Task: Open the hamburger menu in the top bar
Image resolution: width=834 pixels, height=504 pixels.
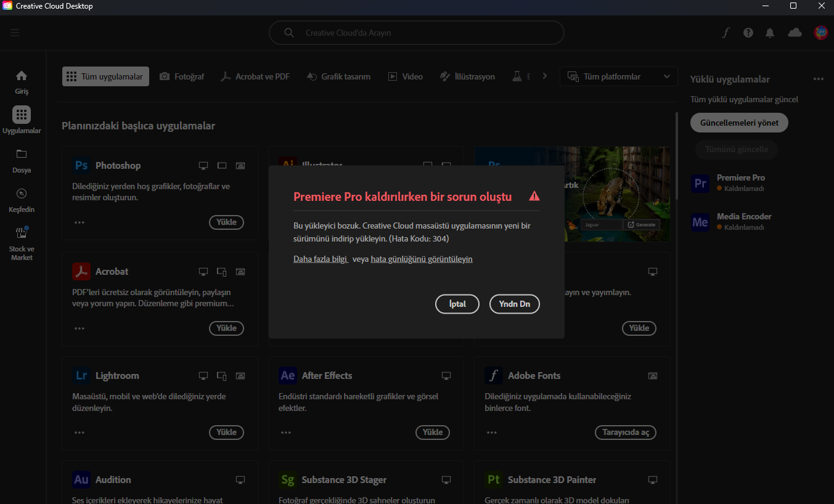Action: [x=15, y=33]
